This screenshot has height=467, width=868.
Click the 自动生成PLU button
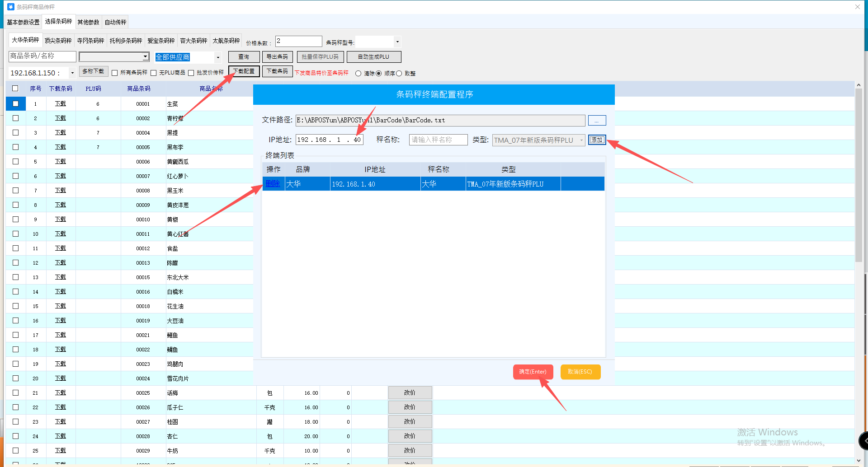click(x=373, y=57)
